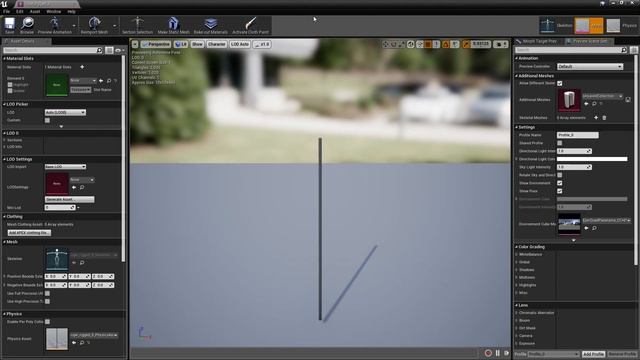Viewport: 640px width, 360px height.
Task: Use selected asset for Element 0 material
Action: [101, 81]
